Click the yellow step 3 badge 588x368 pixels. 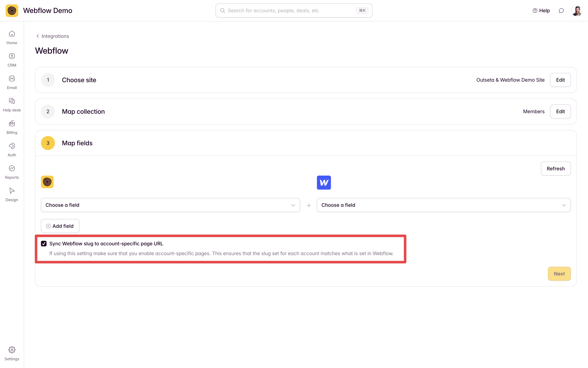pyautogui.click(x=48, y=143)
